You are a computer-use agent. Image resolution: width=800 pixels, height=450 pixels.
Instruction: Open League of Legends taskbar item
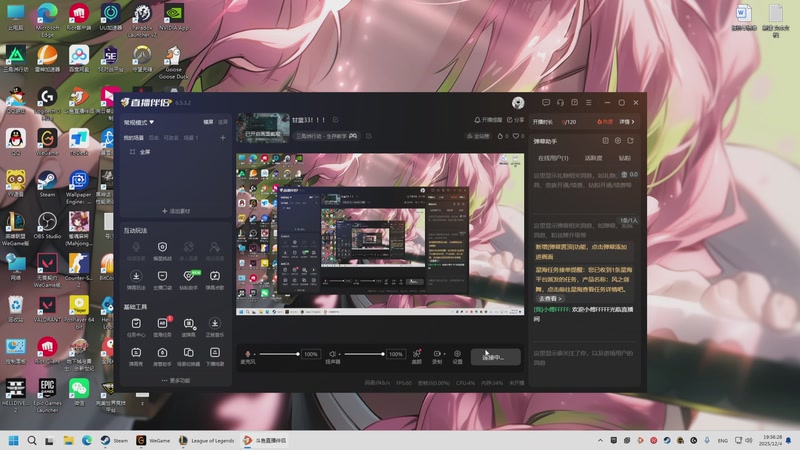click(207, 440)
